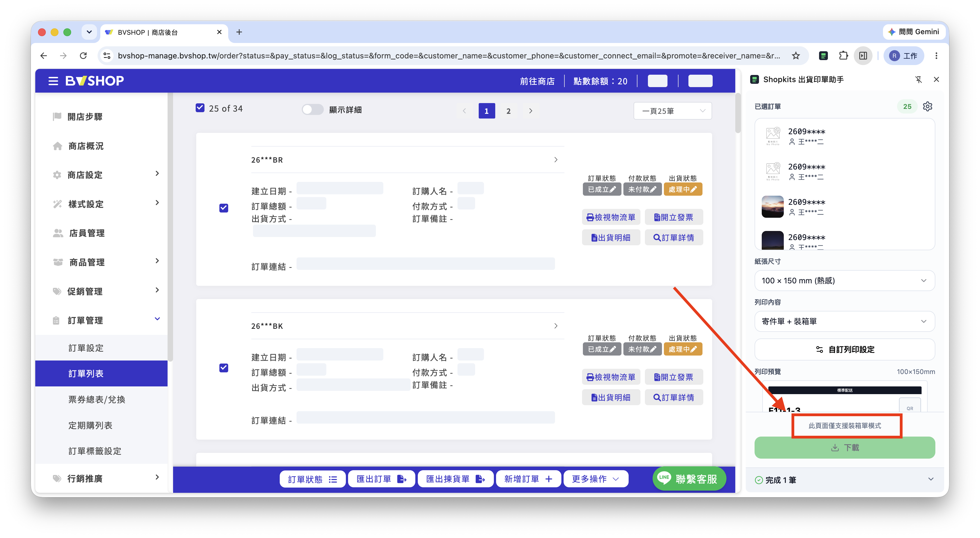Unpin the Shopkits side panel
This screenshot has height=538, width=980.
click(x=918, y=80)
